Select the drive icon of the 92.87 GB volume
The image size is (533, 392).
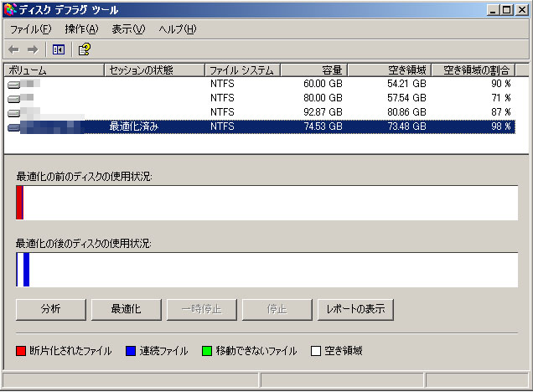pos(16,112)
